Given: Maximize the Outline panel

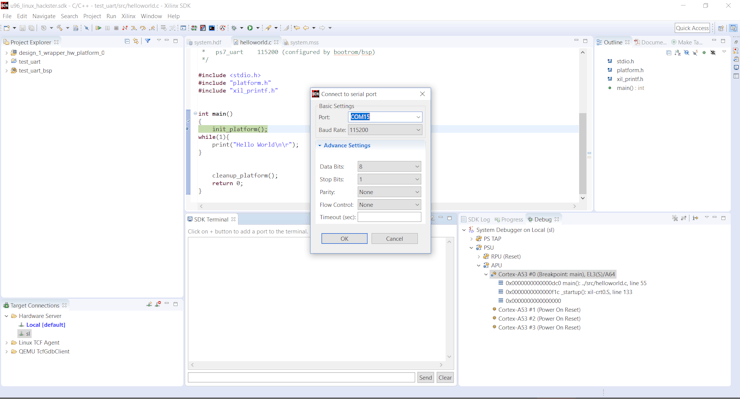Looking at the screenshot, I should (x=723, y=41).
